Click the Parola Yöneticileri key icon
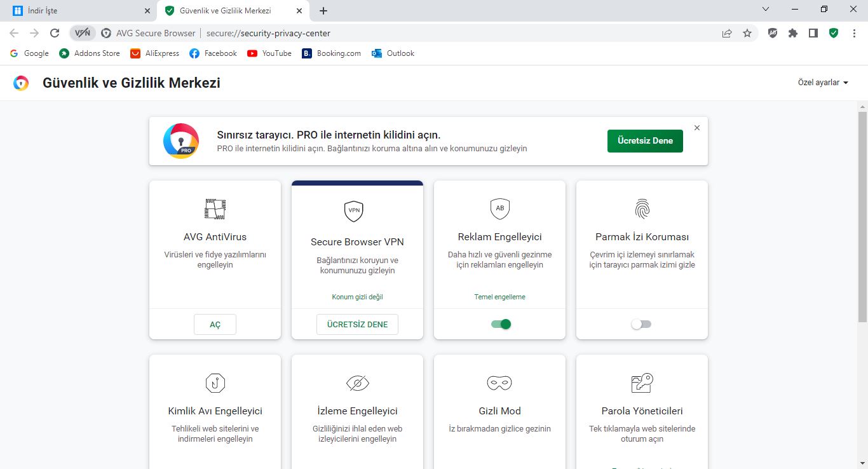The width and height of the screenshot is (868, 469). pos(642,383)
